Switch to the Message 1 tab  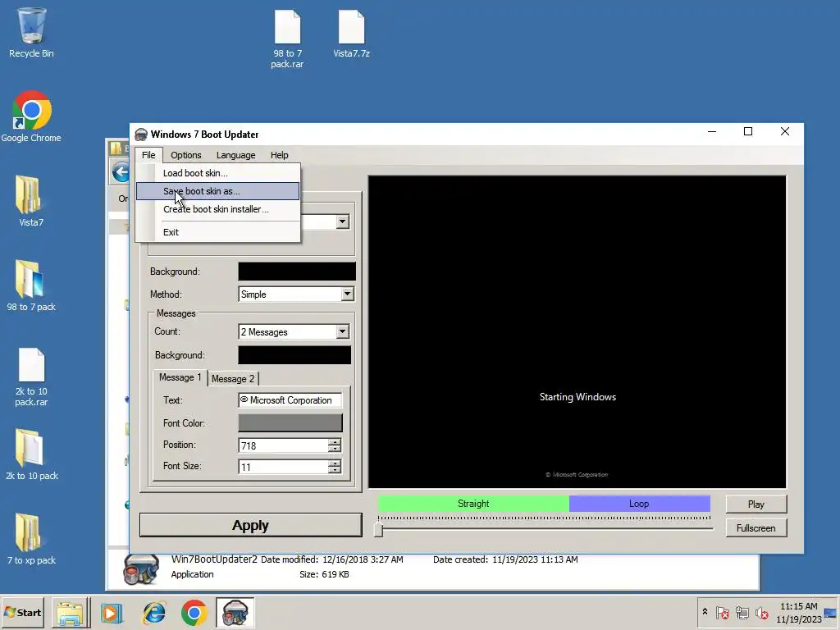point(180,377)
